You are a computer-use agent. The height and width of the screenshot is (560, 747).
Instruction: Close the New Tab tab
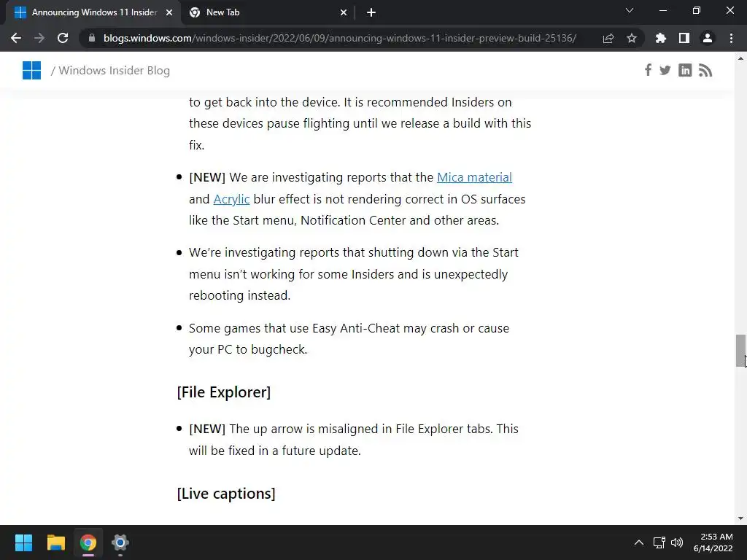pos(344,12)
